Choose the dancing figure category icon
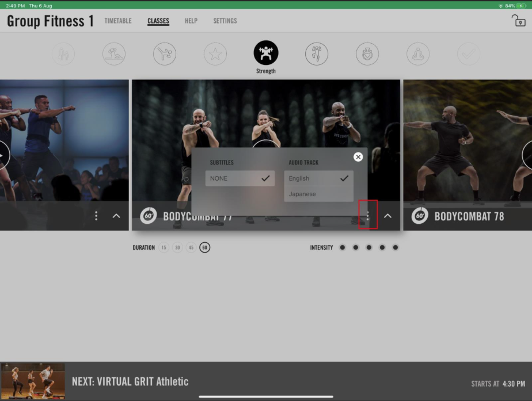Screen dimensions: 532x401 (x=317, y=54)
